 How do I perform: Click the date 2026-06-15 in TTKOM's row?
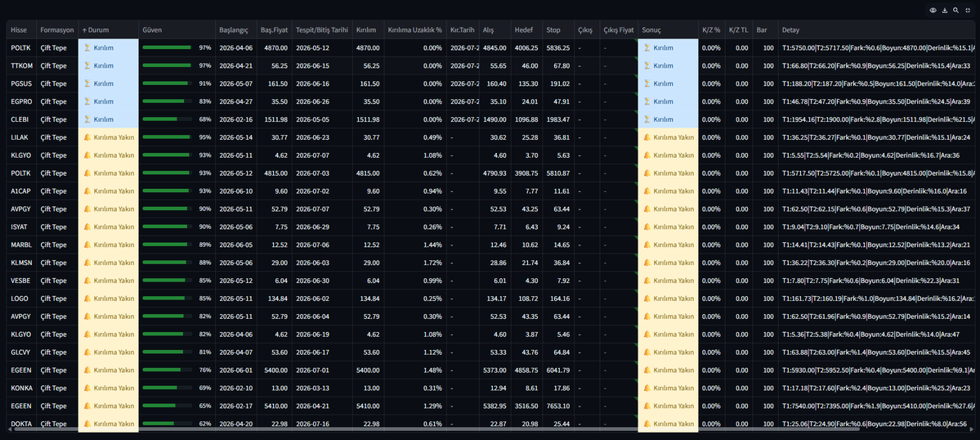pyautogui.click(x=322, y=65)
